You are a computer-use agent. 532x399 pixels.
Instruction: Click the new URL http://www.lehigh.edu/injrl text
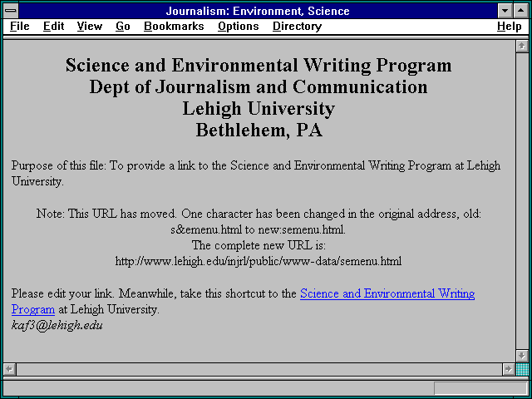pos(259,261)
